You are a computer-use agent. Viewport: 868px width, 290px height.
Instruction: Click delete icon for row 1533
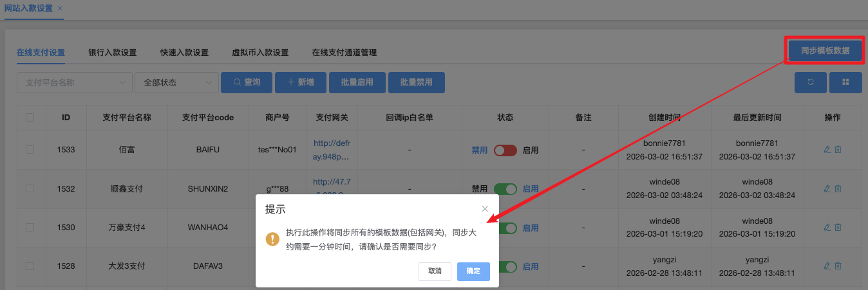838,150
